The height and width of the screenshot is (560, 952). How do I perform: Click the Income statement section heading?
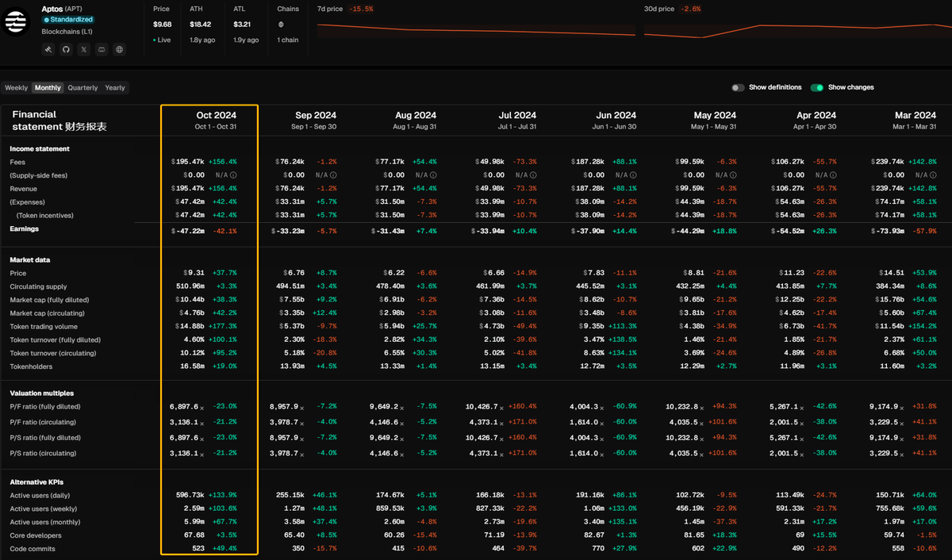pyautogui.click(x=40, y=148)
